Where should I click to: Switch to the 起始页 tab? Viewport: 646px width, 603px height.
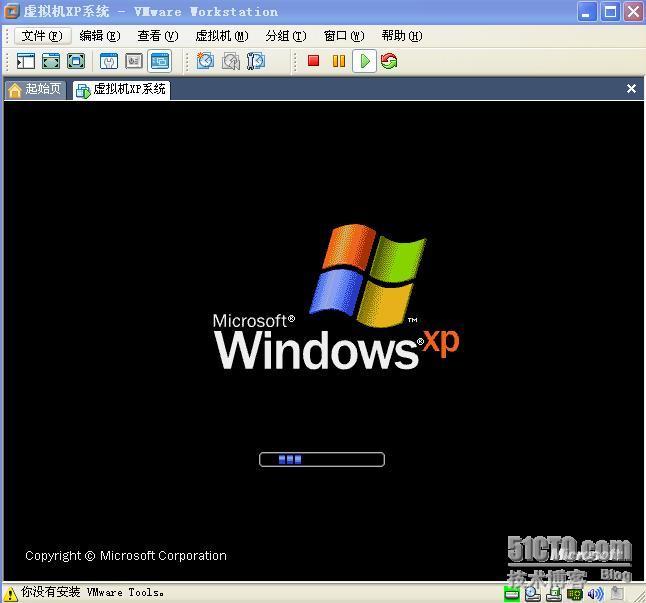click(x=36, y=89)
